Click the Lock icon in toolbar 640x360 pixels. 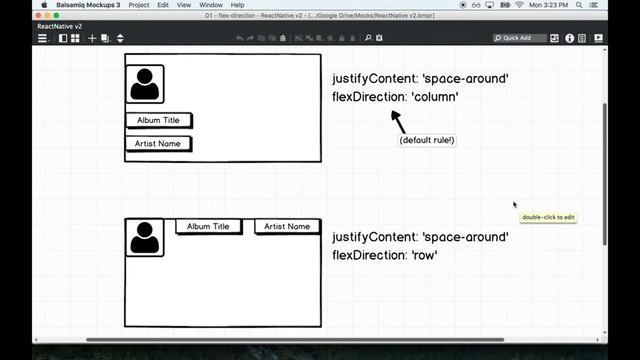(342, 38)
